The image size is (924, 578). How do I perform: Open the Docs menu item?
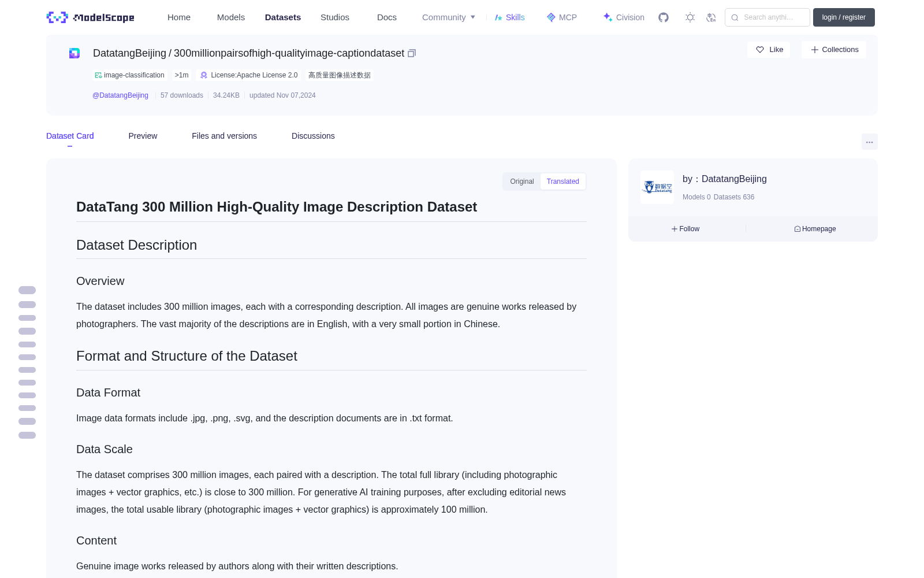click(x=387, y=17)
